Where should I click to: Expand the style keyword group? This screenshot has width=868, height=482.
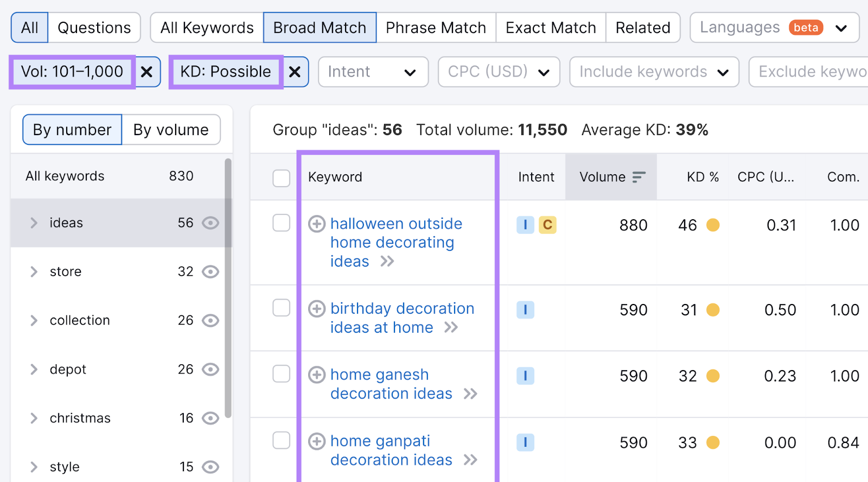click(x=34, y=467)
